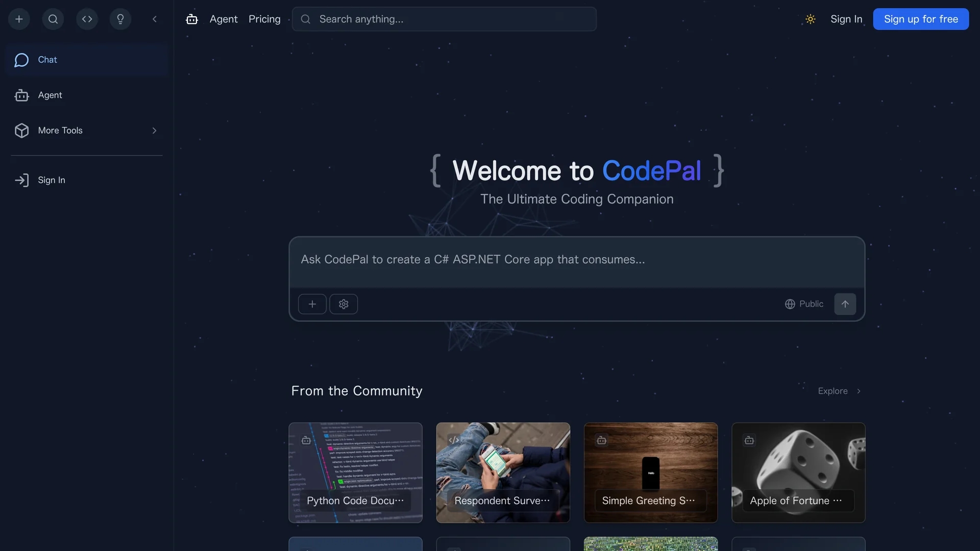
Task: Click the plus new chat icon in sidebar header
Action: (x=19, y=19)
